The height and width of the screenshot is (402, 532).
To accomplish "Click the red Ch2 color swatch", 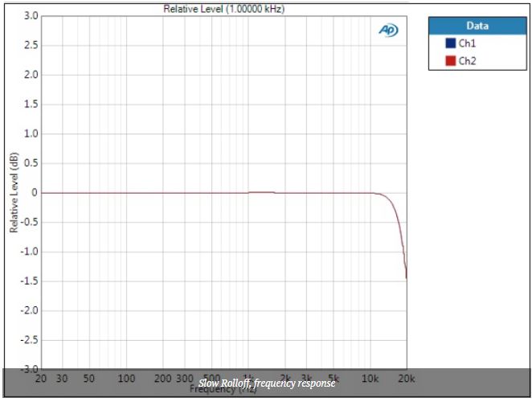I will [450, 61].
